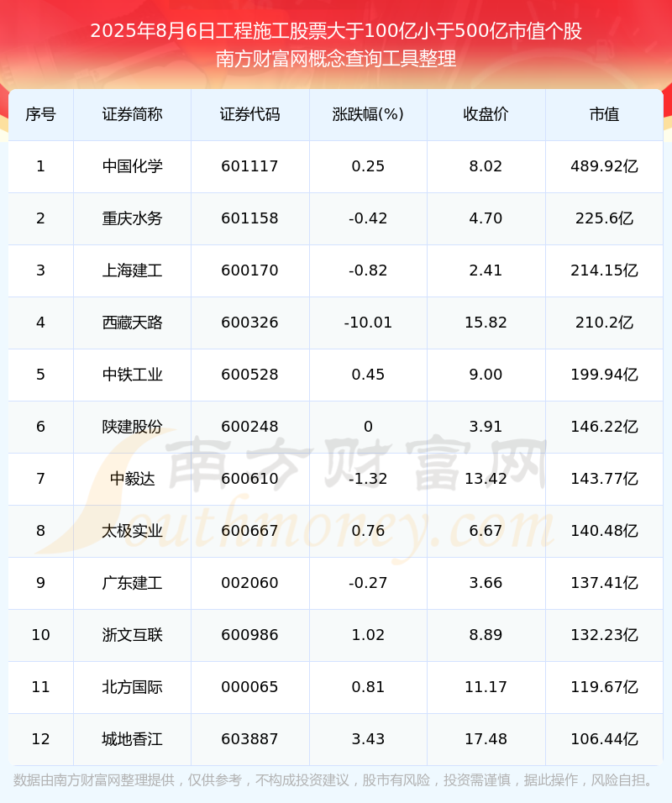672x803 pixels.
Task: Click market value 119.67亿
Action: click(x=605, y=687)
